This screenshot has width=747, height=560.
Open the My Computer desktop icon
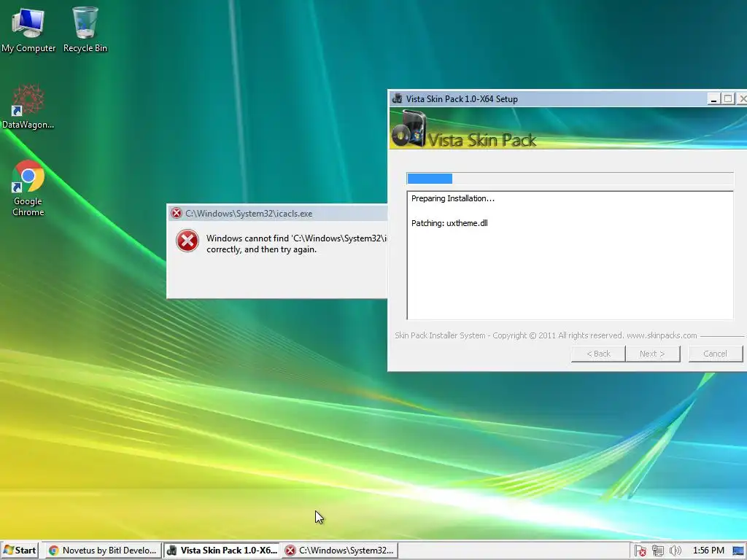pos(28,29)
